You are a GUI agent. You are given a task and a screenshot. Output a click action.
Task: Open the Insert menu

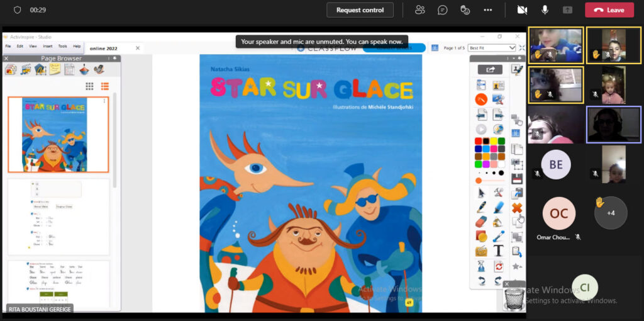click(x=48, y=46)
